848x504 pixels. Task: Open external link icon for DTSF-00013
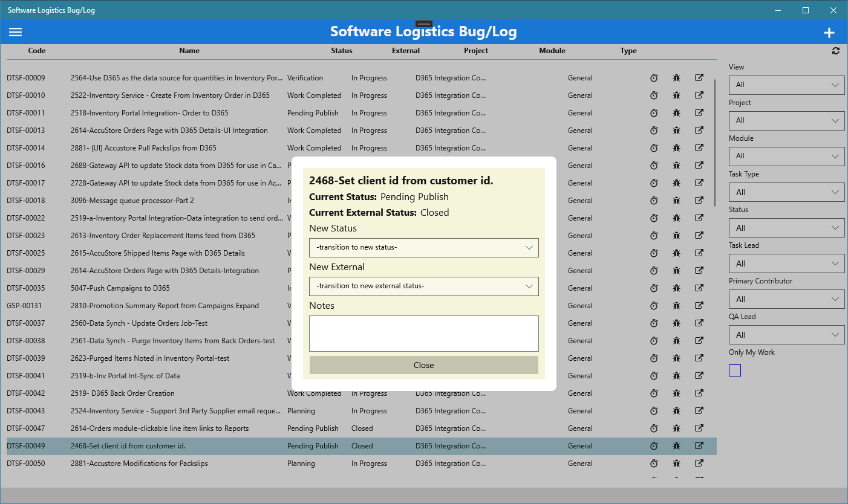[x=699, y=131]
